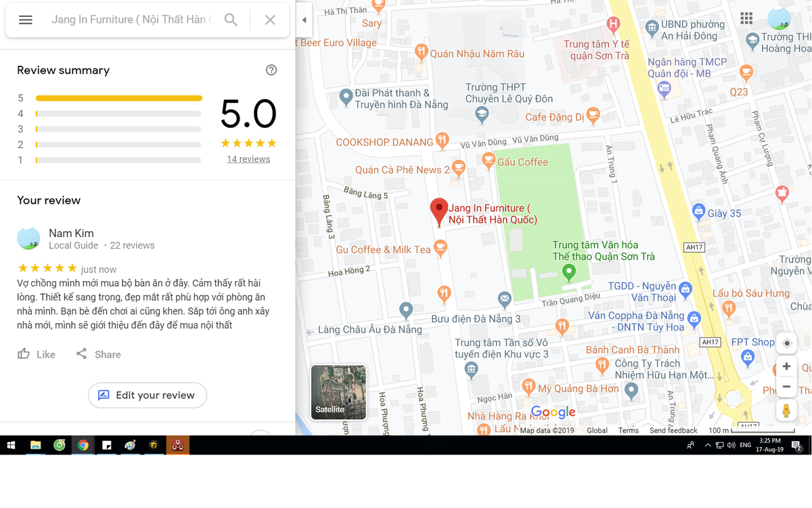This screenshot has width=812, height=508.
Task: Click the Edit your review button
Action: pos(148,395)
